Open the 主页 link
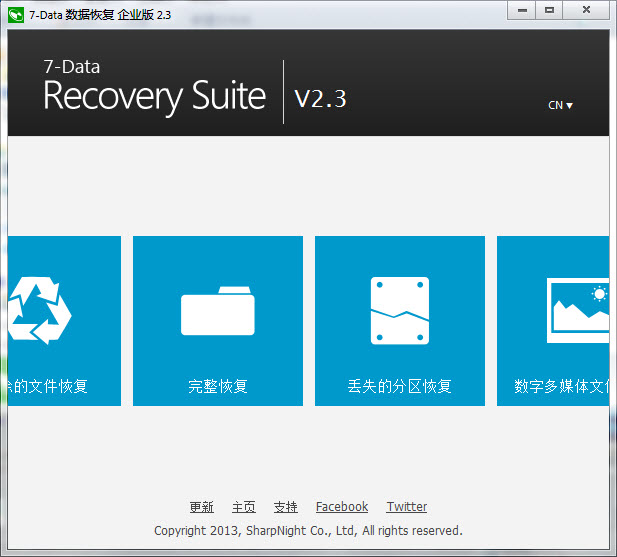 (x=244, y=507)
